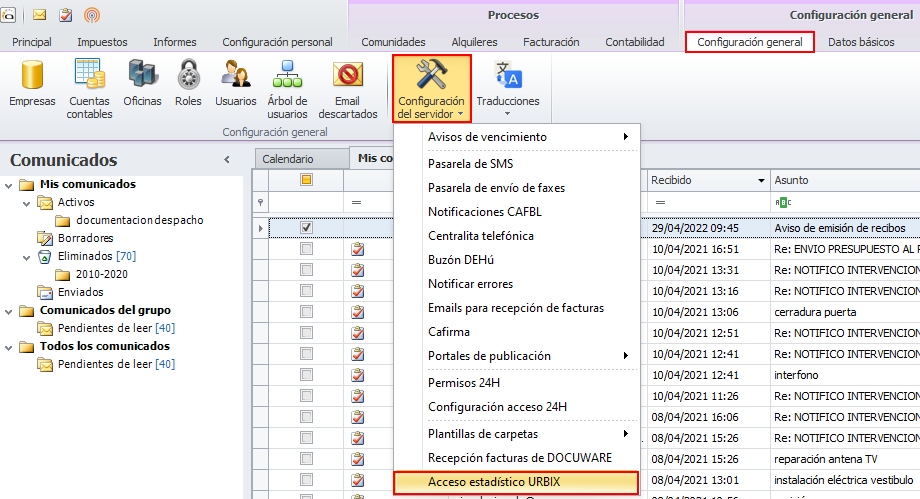Collapse the Comunicados side panel arrow
Image resolution: width=920 pixels, height=499 pixels.
coord(227,160)
